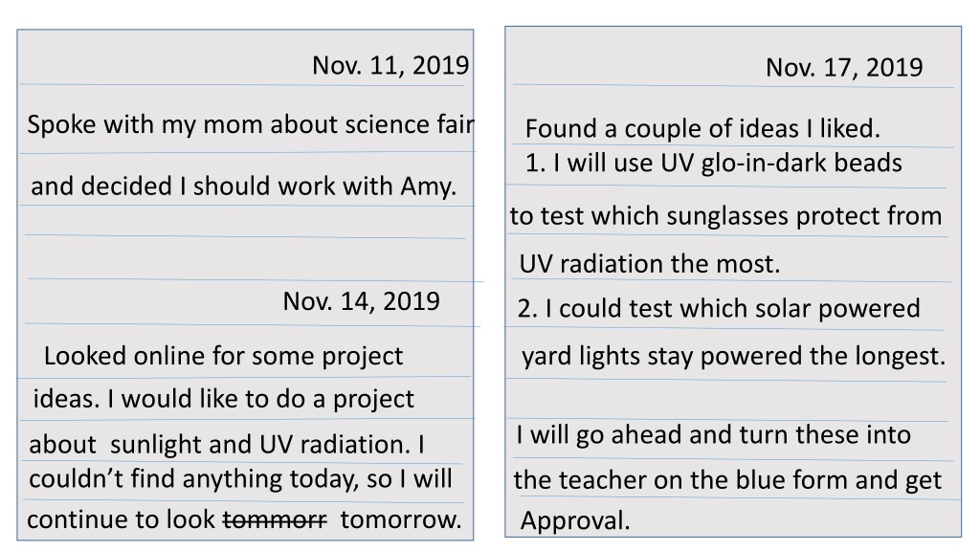
Task: Click 'to test which sunglasses protect from'
Action: 725,216
